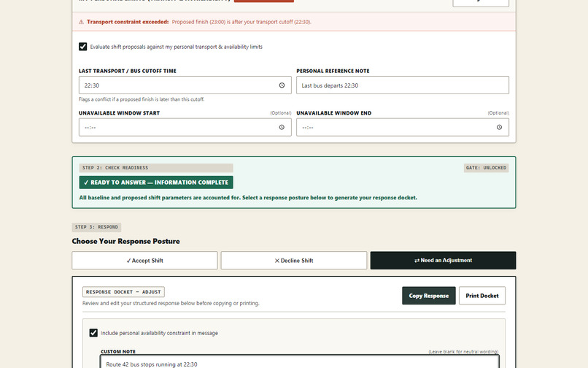Toggle evaluate shift proposals against limits checkbox

click(x=83, y=47)
